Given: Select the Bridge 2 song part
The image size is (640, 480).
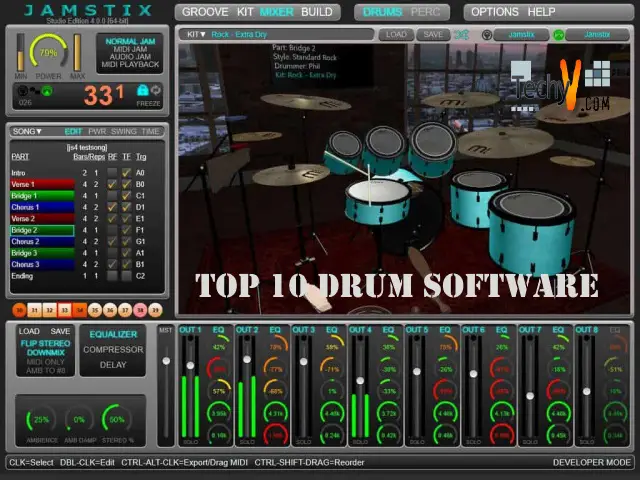Looking at the screenshot, I should point(42,230).
